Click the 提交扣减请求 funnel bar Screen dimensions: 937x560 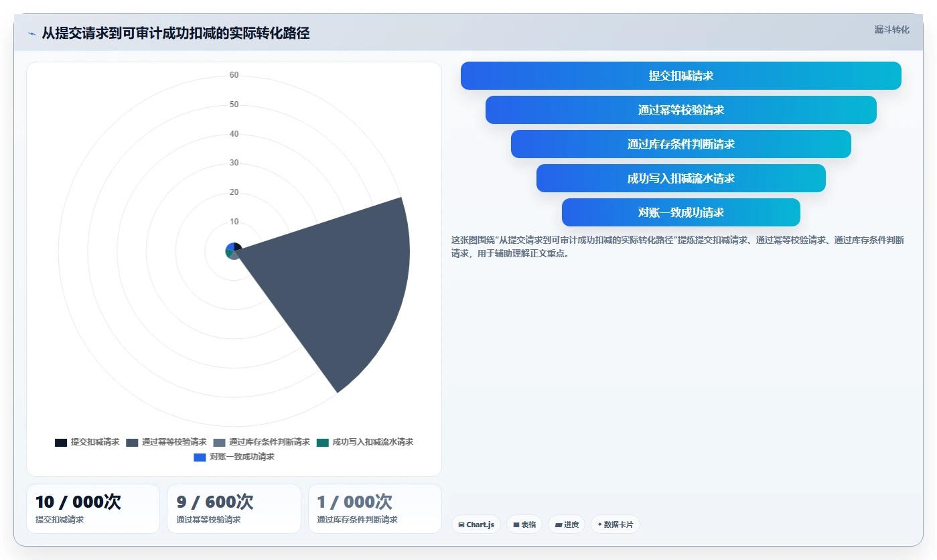(680, 76)
